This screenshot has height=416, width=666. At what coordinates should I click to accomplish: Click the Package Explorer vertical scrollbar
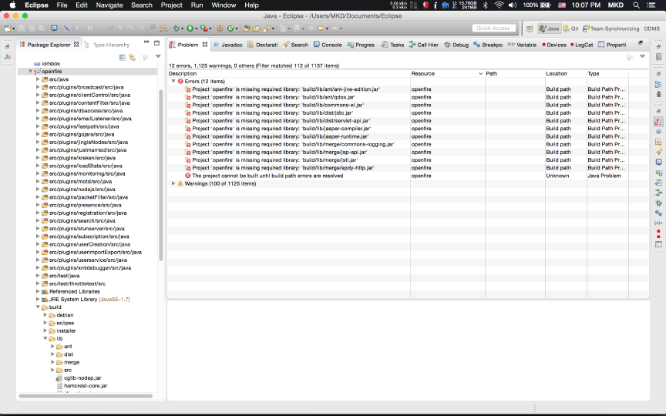pos(161,175)
